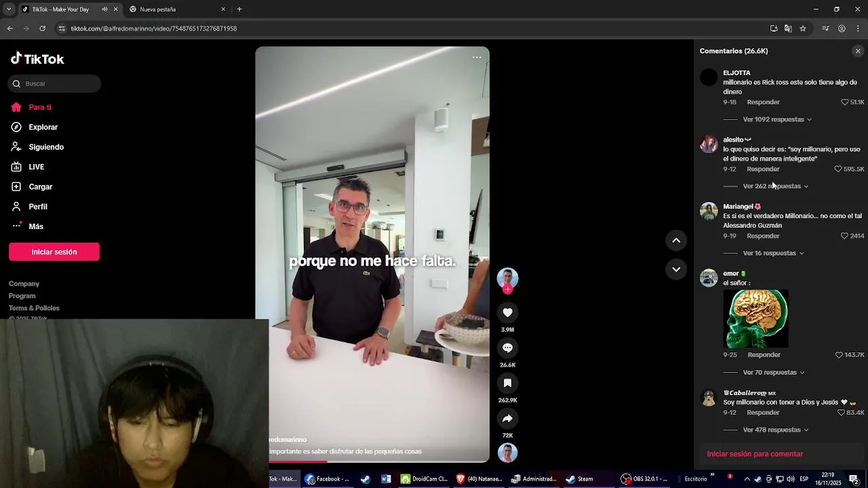The height and width of the screenshot is (488, 868).
Task: Open video comments via speech bubble icon
Action: tap(507, 348)
